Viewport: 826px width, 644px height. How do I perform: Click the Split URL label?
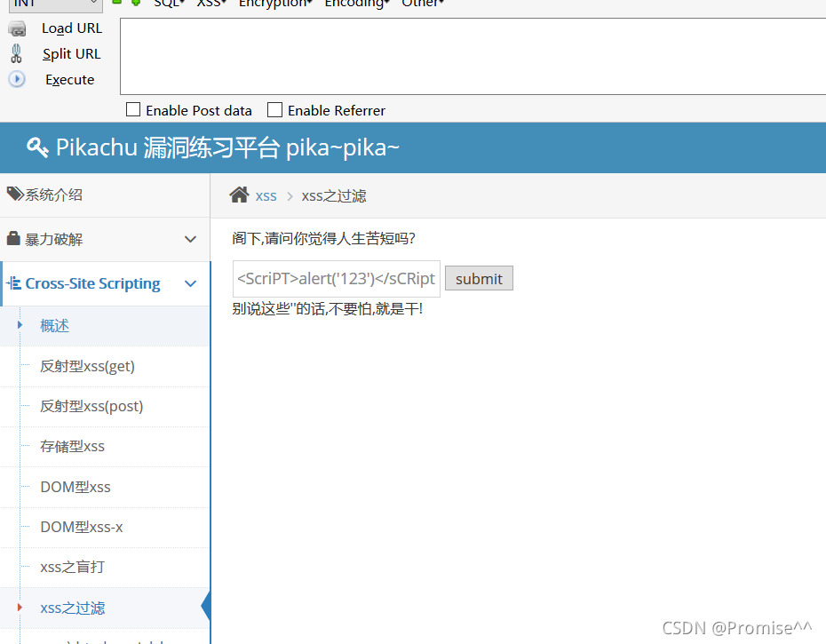tap(72, 54)
